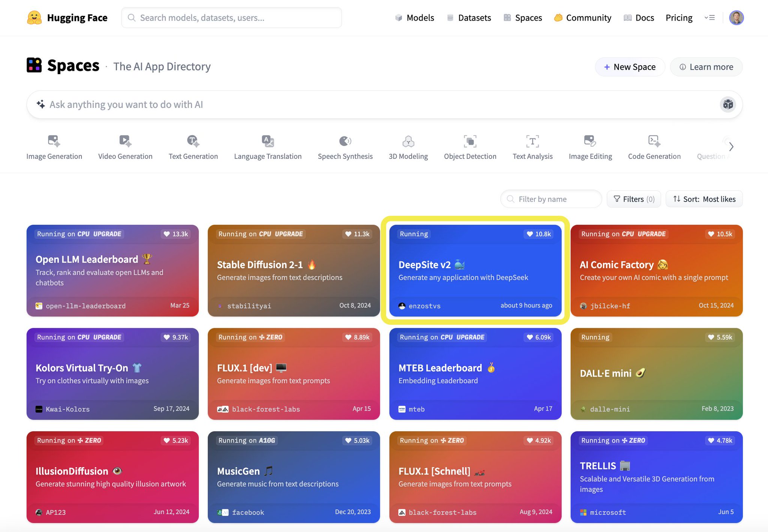768x532 pixels.
Task: Click the 5.59k likes on DALL·E mini
Action: click(x=720, y=337)
